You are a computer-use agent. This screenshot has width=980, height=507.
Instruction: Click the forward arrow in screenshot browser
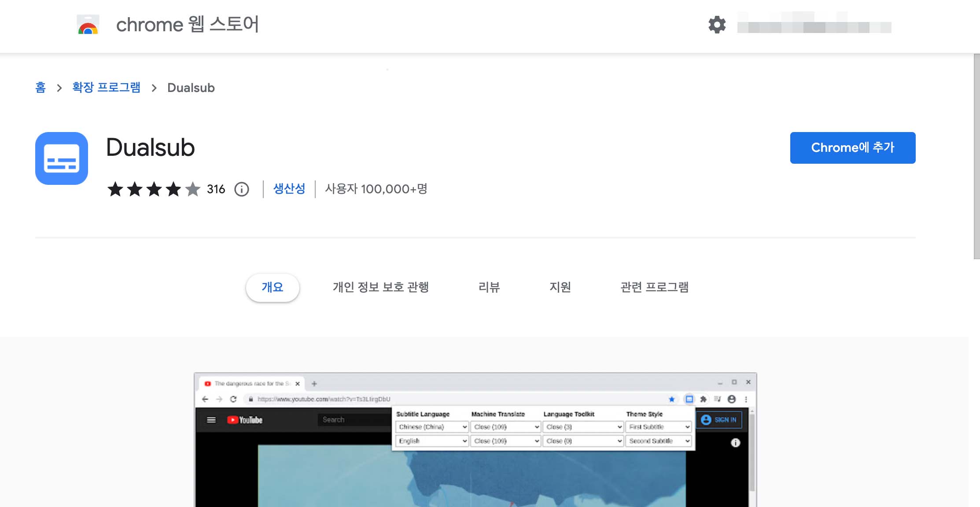pos(219,399)
